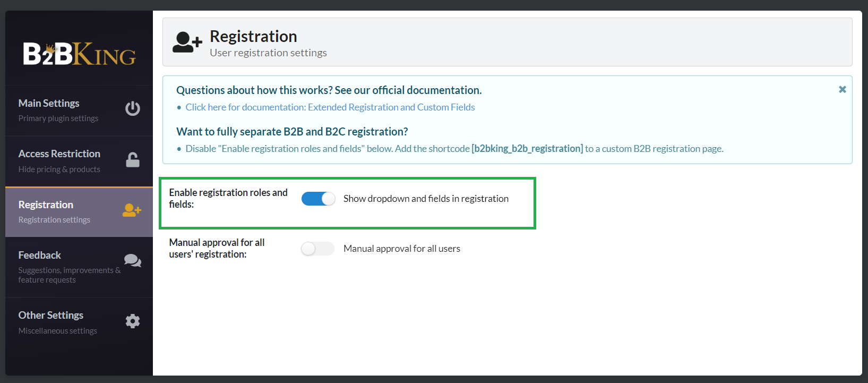The image size is (868, 383).
Task: Open the Other Settings tab
Action: tap(79, 322)
